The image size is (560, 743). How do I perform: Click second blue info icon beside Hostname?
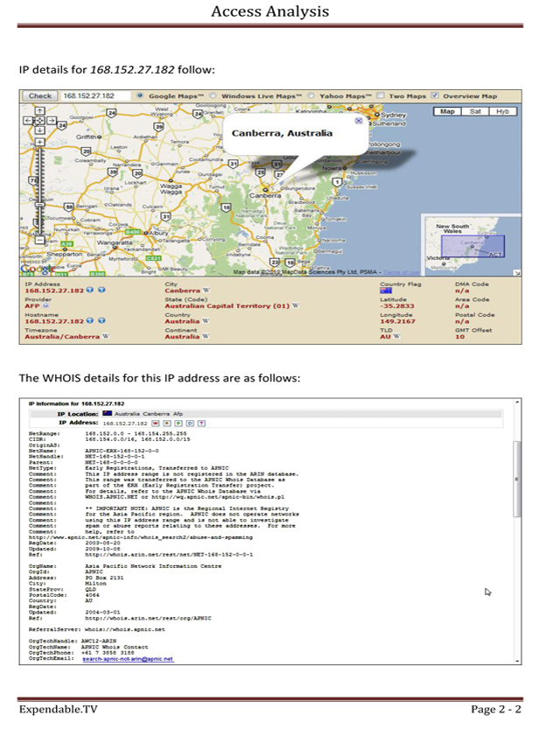click(101, 321)
